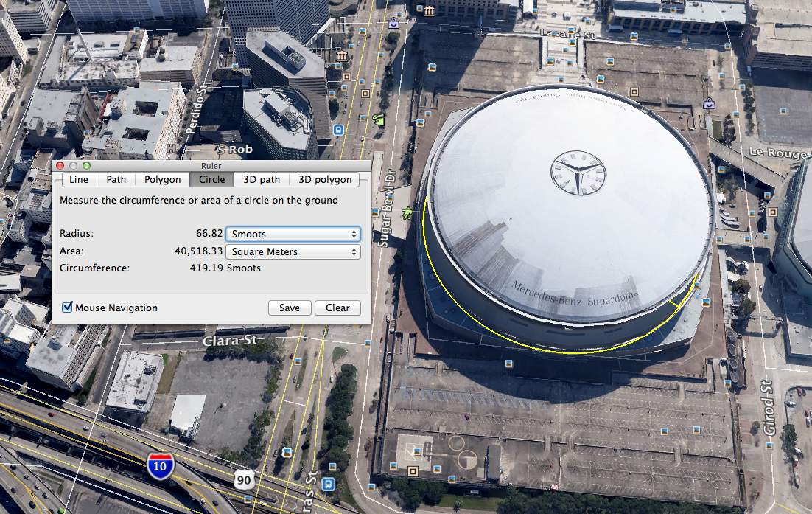Click the museum icon on top of the building
This screenshot has height=514, width=812.
pyautogui.click(x=341, y=56)
